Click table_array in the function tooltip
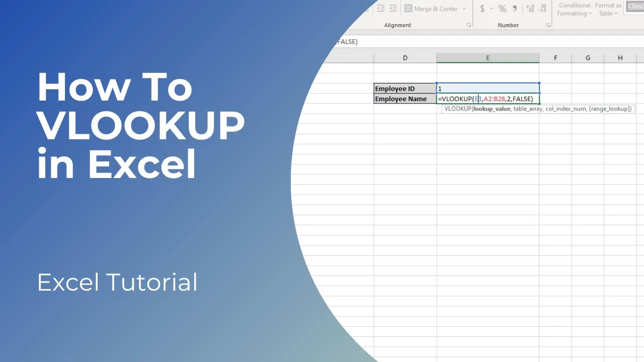The height and width of the screenshot is (362, 644). click(528, 109)
